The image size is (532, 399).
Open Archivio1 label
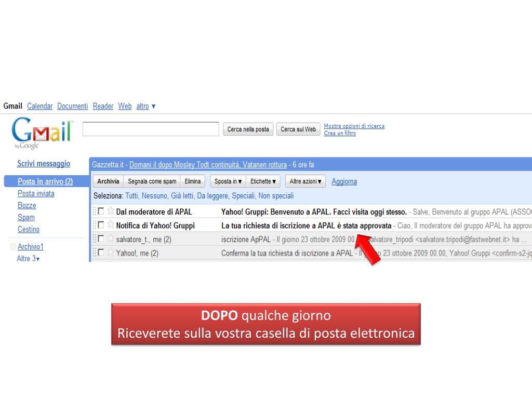pyautogui.click(x=31, y=247)
